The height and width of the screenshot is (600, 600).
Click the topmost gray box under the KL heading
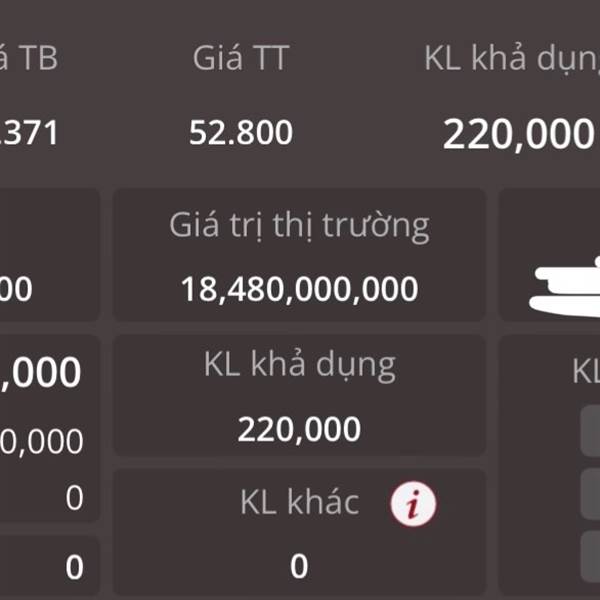590,430
